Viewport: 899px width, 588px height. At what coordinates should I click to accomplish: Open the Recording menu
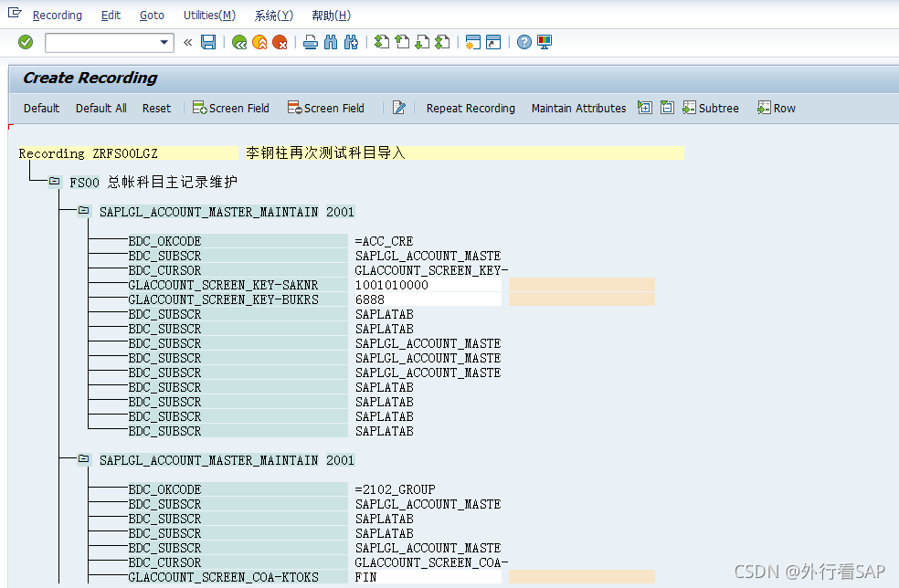click(58, 16)
